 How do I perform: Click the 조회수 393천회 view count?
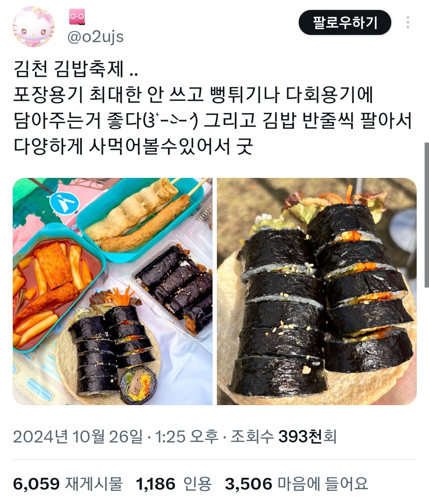click(x=284, y=436)
